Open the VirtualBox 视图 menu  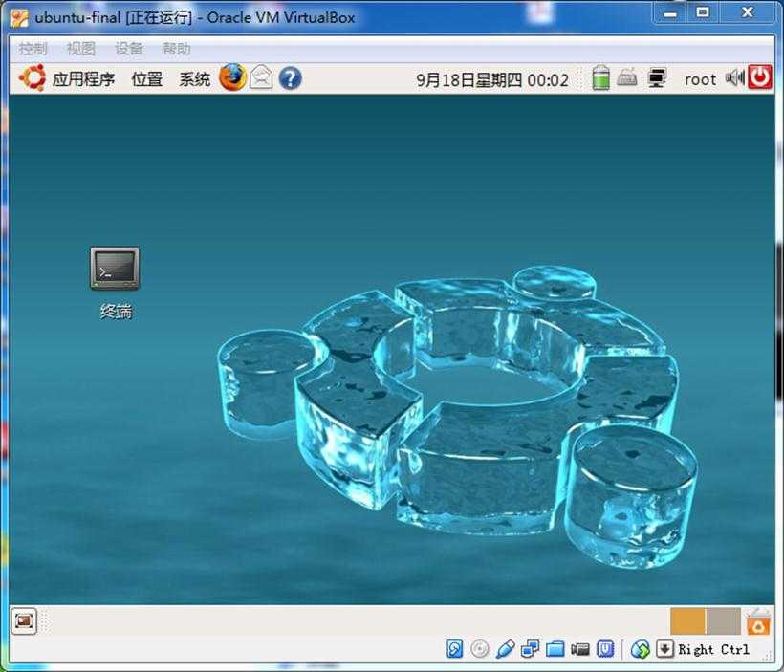click(x=81, y=49)
